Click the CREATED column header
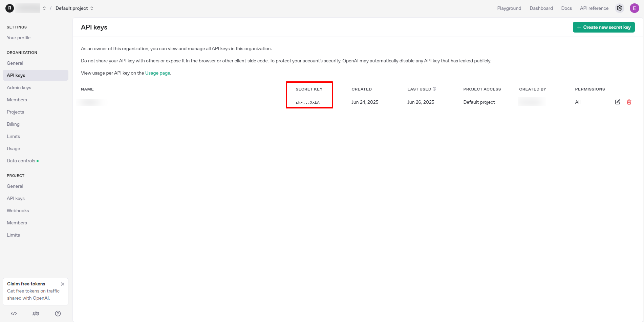The width and height of the screenshot is (644, 322). click(362, 89)
